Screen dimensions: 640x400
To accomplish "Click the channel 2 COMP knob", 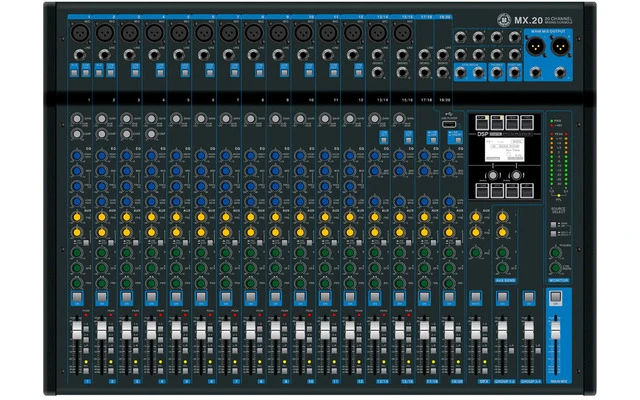I will (101, 134).
